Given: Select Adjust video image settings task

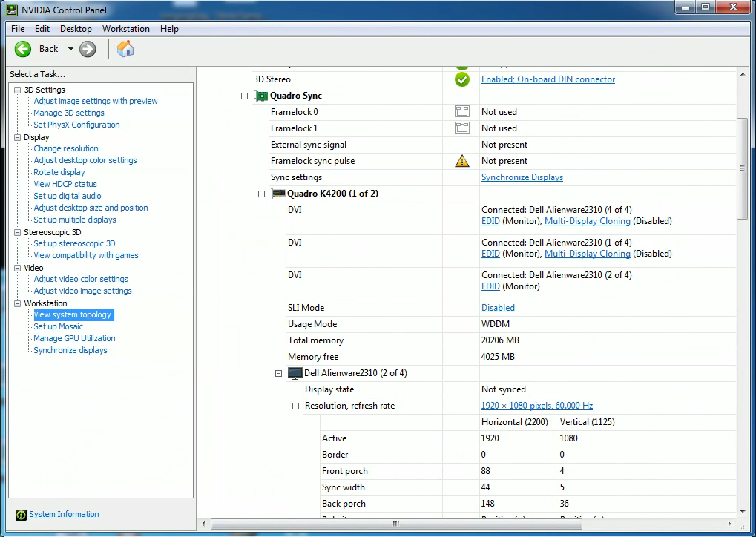Looking at the screenshot, I should tap(82, 291).
